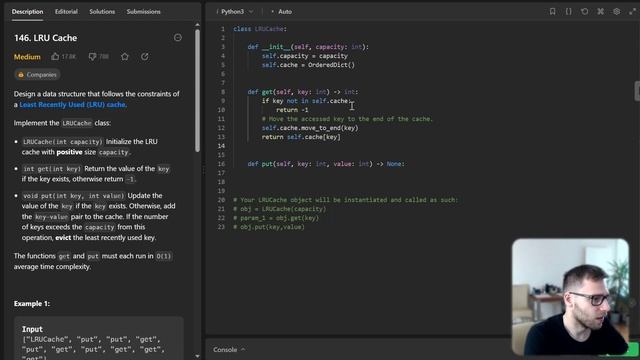Viewport: 640px width, 360px height.
Task: Click the share arrow icon
Action: pyautogui.click(x=145, y=56)
